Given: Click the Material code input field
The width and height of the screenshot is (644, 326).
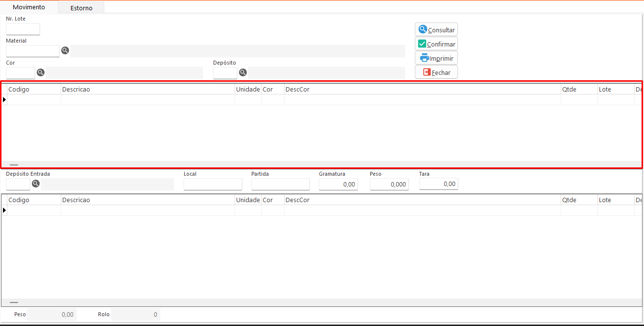Looking at the screenshot, I should tap(32, 51).
